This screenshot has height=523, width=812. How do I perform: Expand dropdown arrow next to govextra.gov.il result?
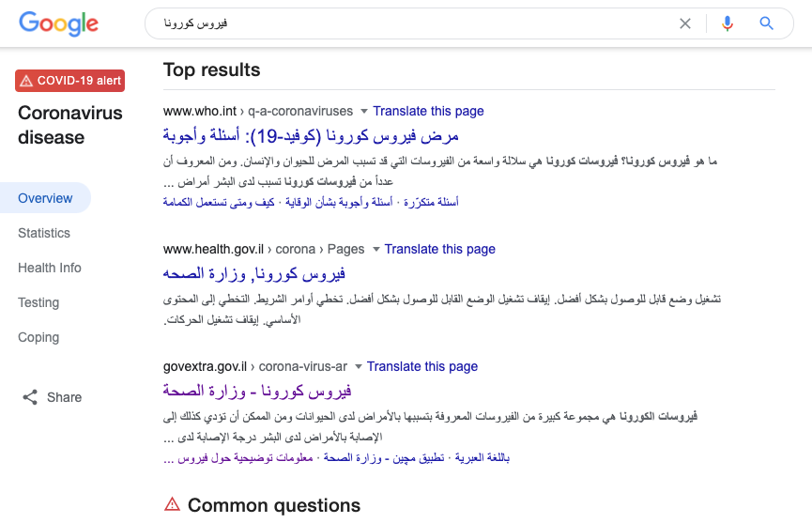[x=358, y=366]
